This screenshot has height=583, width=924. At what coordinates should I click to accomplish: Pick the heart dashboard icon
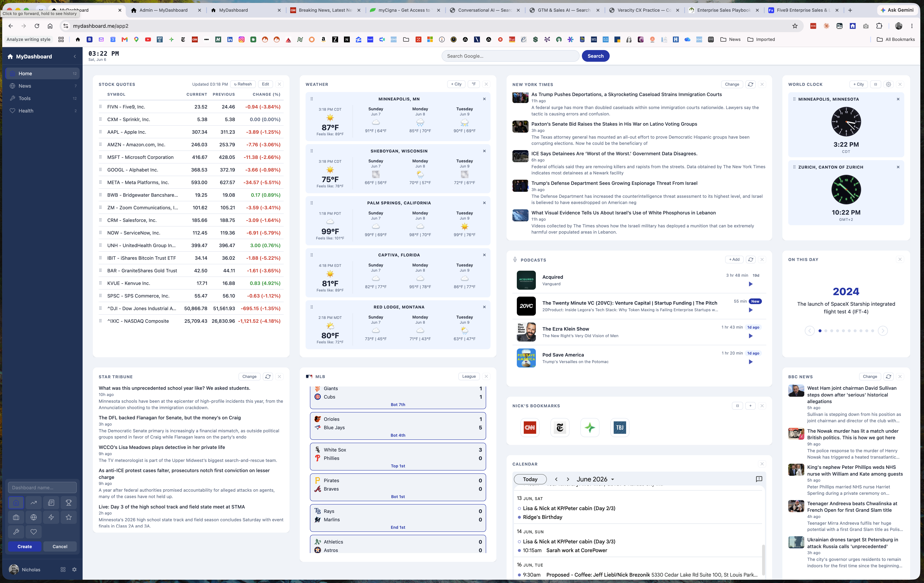(34, 532)
